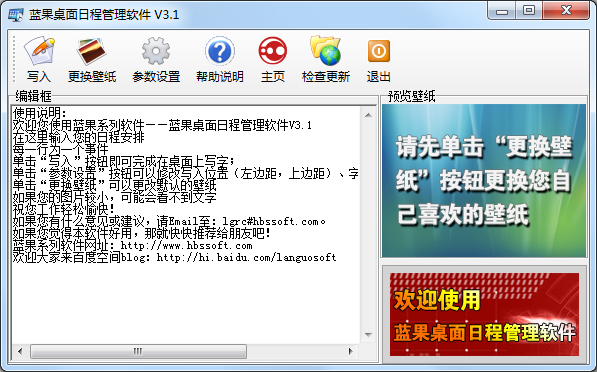Click the line starting 单击“更换壁纸”
Image resolution: width=597 pixels, height=372 pixels.
click(115, 185)
